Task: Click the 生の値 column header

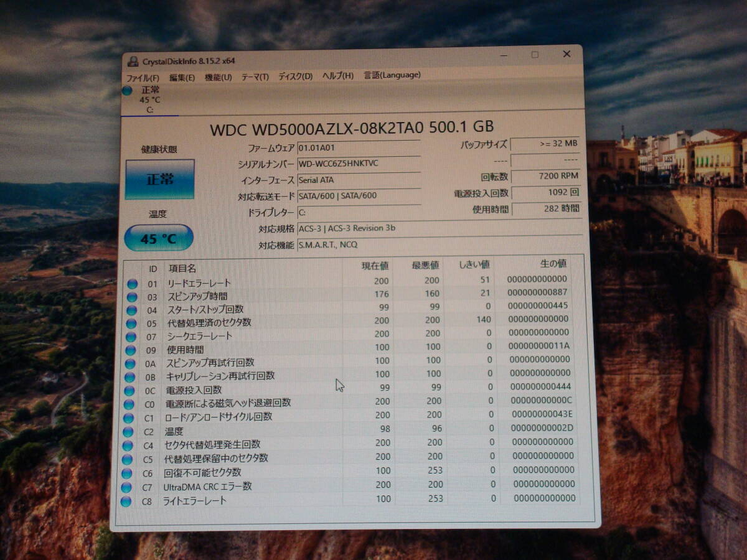Action: click(x=540, y=264)
